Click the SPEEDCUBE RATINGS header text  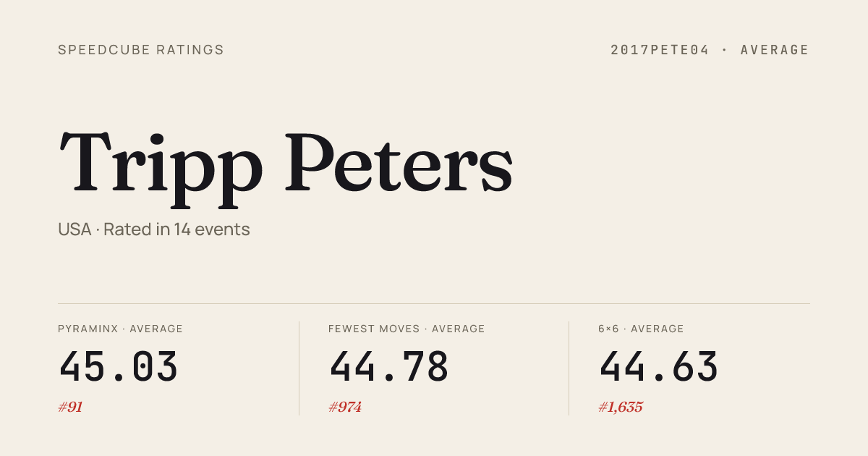click(141, 50)
